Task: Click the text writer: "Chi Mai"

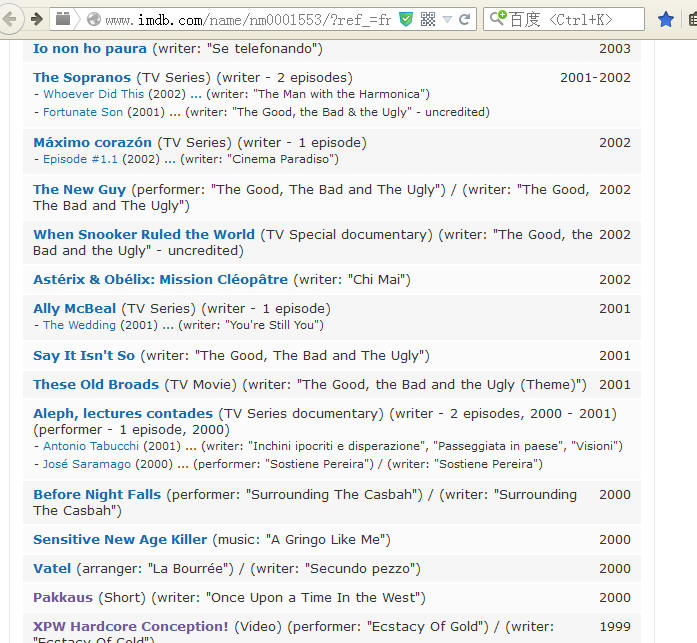Action: tap(352, 280)
